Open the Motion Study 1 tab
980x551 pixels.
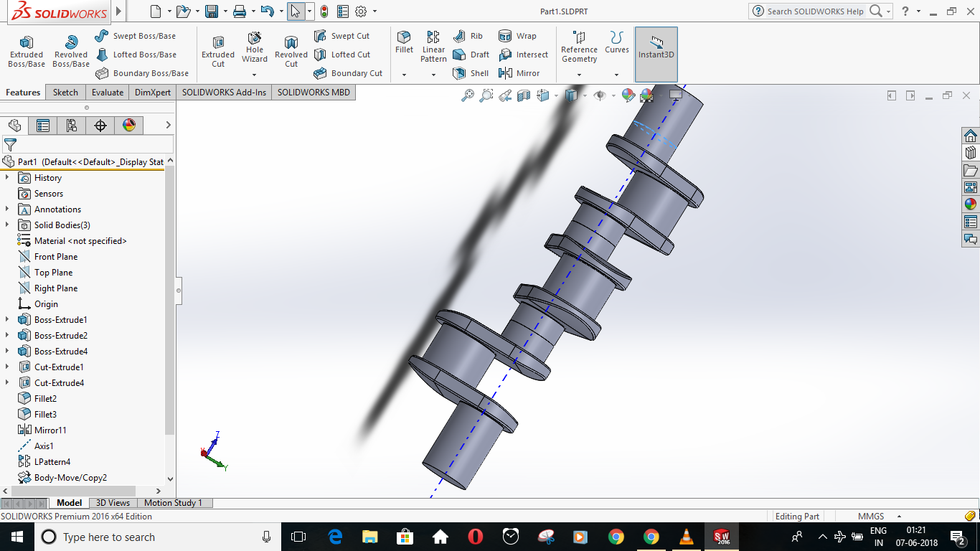[x=174, y=502]
